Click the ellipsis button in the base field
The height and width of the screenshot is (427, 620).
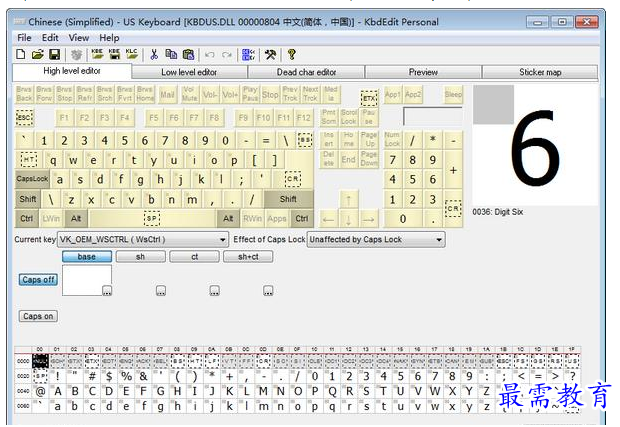pyautogui.click(x=107, y=291)
